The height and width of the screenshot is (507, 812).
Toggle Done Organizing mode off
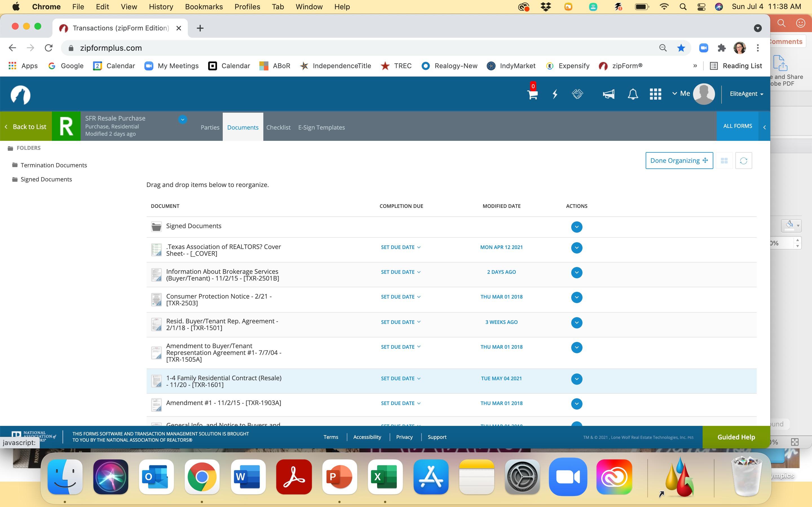click(679, 161)
